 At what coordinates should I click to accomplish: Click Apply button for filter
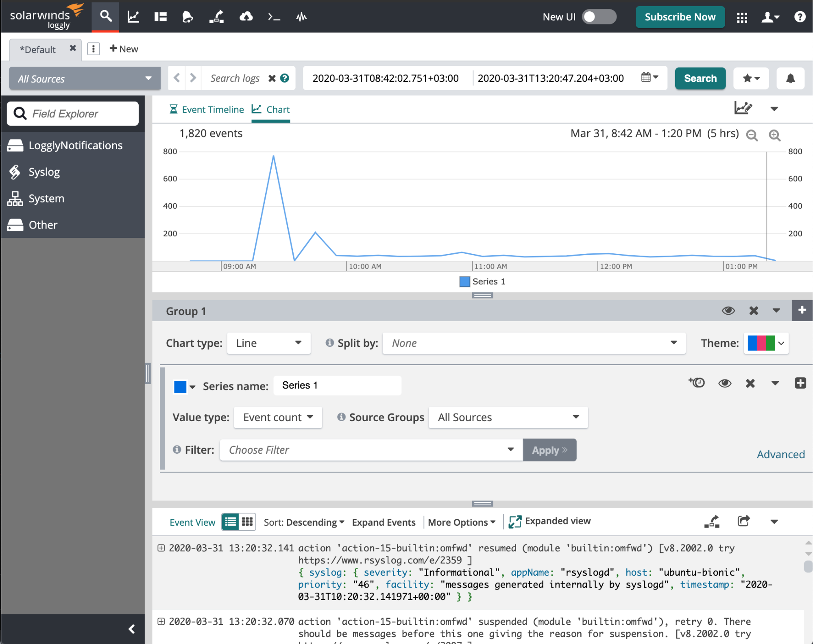click(x=549, y=449)
